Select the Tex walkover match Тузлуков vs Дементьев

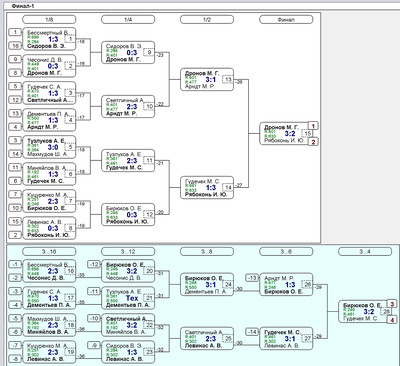point(128,298)
